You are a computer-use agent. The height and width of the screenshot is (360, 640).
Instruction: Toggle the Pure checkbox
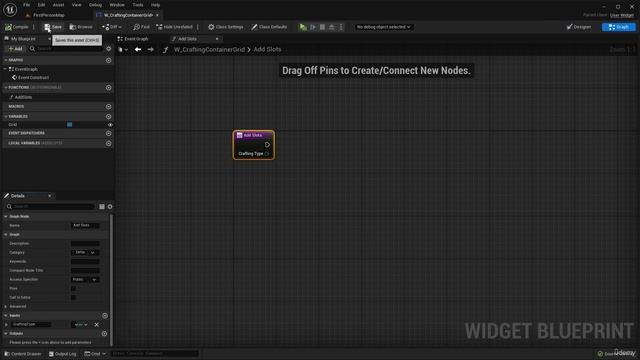click(x=73, y=289)
